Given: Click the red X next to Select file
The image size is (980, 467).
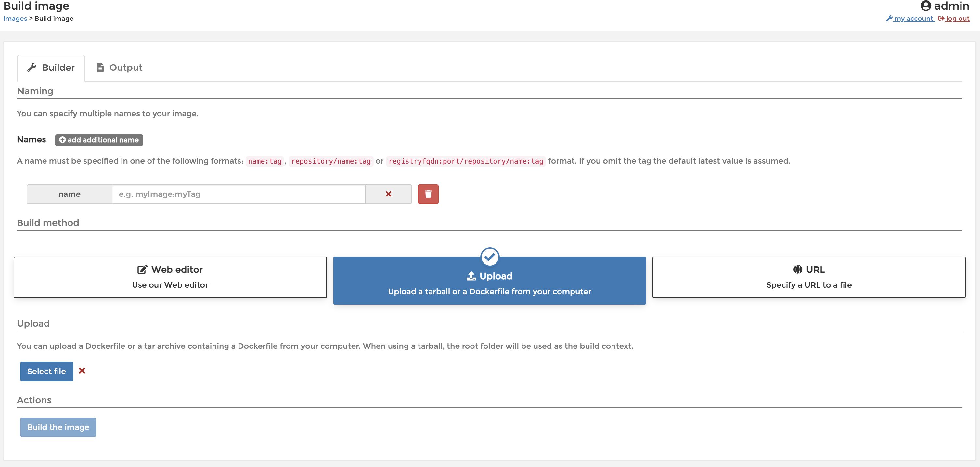Looking at the screenshot, I should click(82, 371).
